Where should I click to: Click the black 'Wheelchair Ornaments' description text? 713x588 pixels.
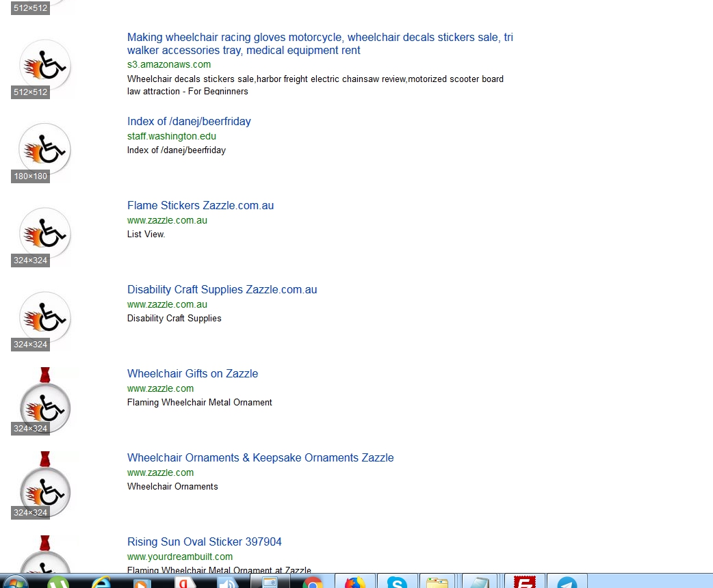tap(172, 486)
